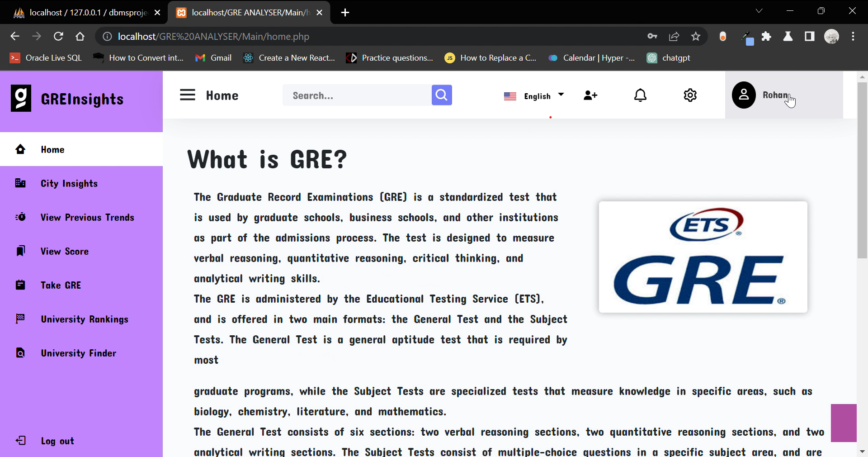The image size is (868, 457).
Task: Click the add-user invite icon
Action: point(590,95)
